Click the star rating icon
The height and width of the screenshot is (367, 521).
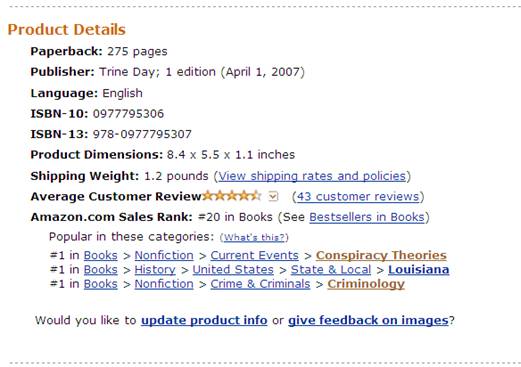tap(232, 196)
